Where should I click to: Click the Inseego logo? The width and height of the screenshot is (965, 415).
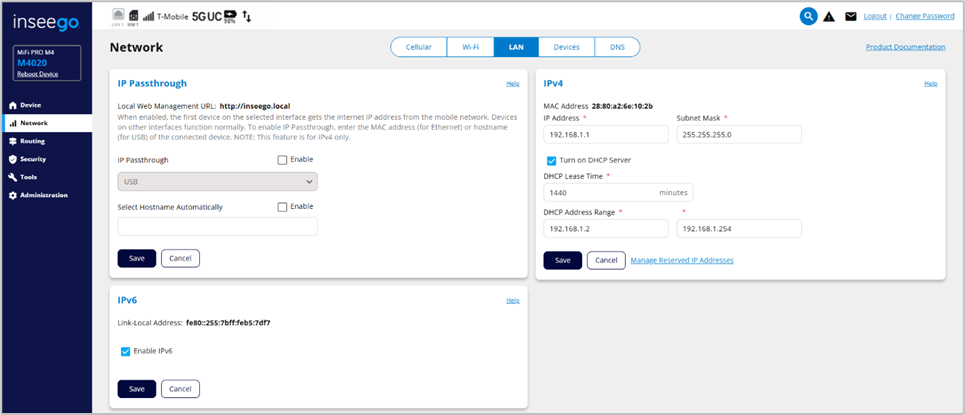pos(48,21)
